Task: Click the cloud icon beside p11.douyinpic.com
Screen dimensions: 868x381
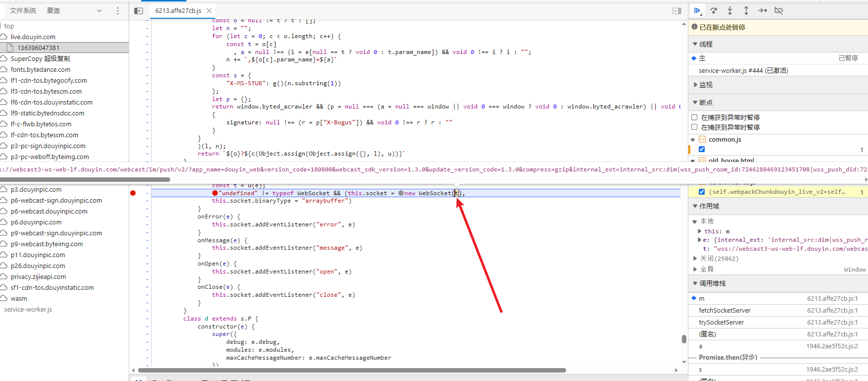Action: tap(4, 255)
